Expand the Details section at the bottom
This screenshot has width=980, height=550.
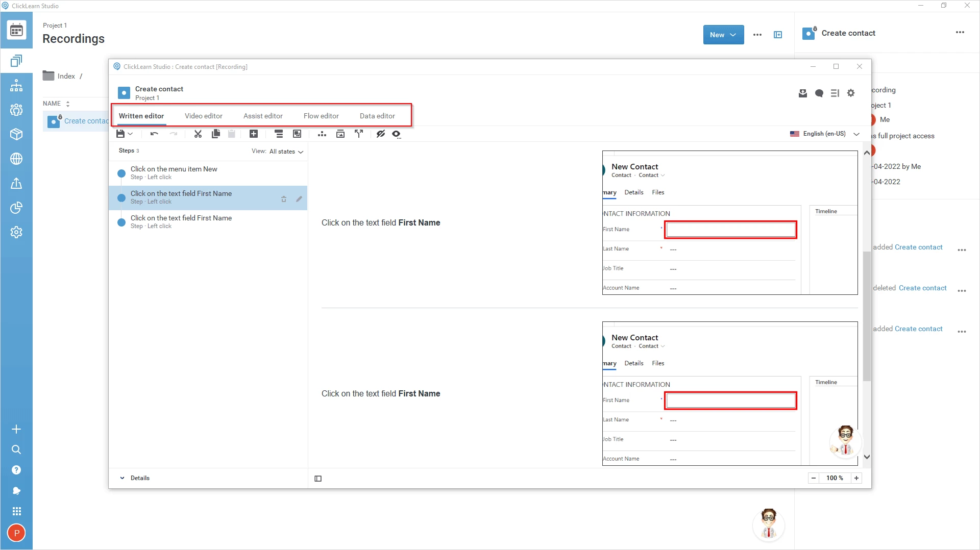(135, 478)
